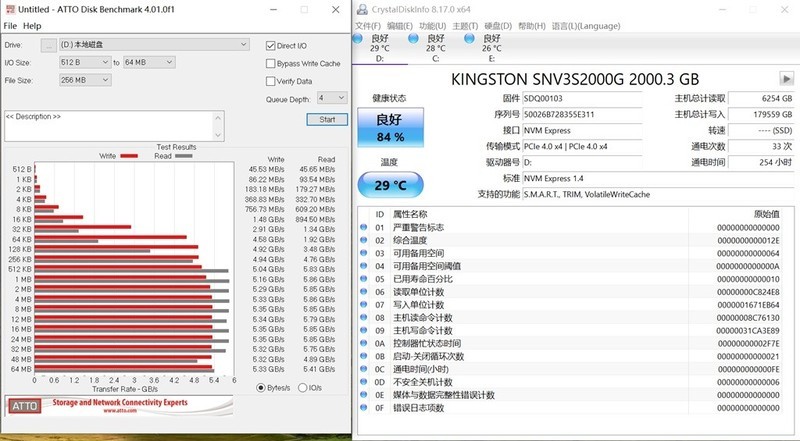Click the host total reads value 6254 GB

coord(761,99)
